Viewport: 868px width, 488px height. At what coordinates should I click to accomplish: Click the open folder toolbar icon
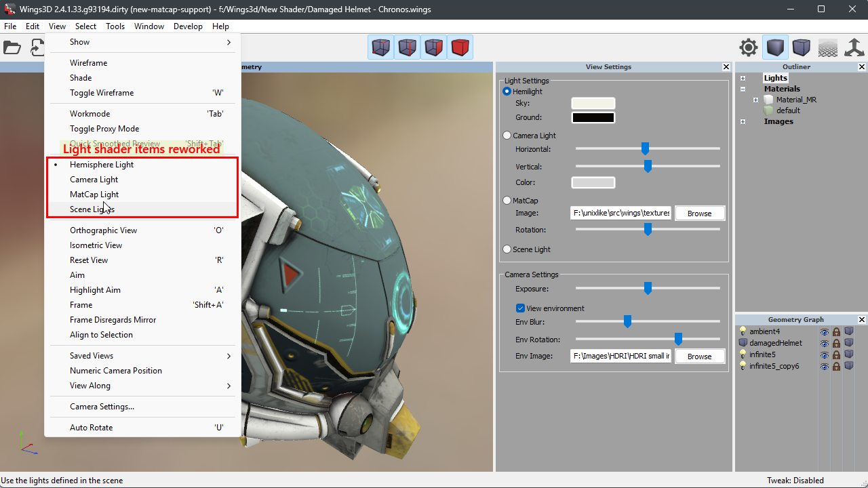tap(12, 47)
